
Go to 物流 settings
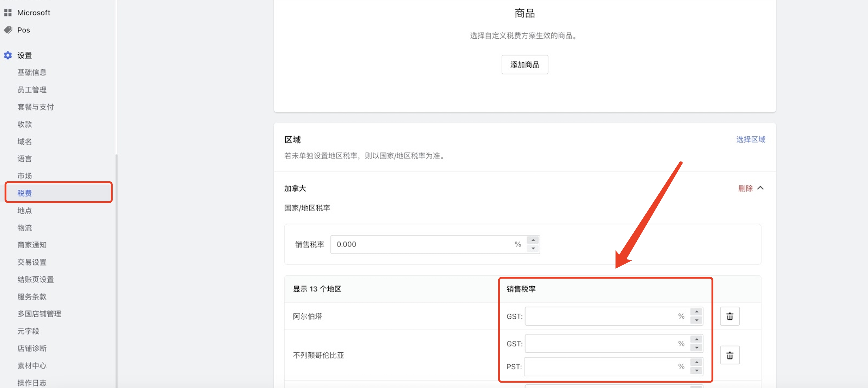(24, 228)
